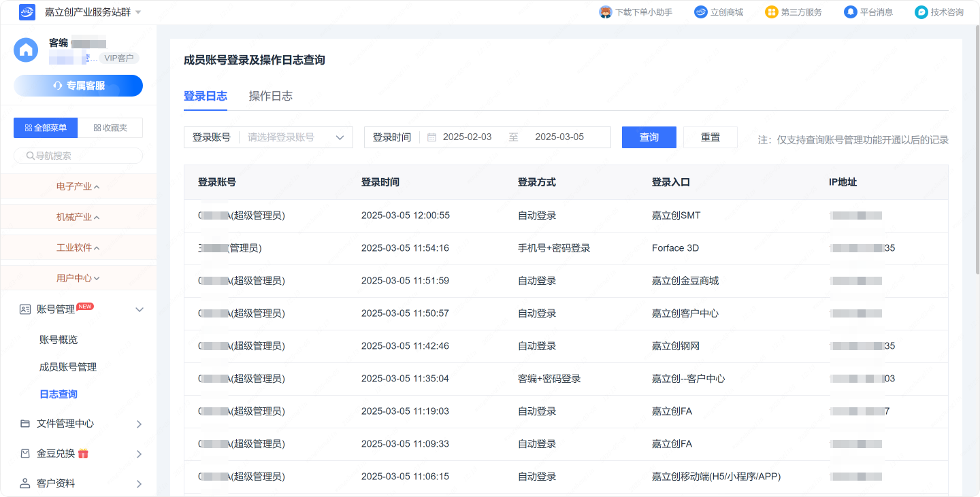Open the 第三方服务 grid icon
This screenshot has height=497, width=980.
772,12
